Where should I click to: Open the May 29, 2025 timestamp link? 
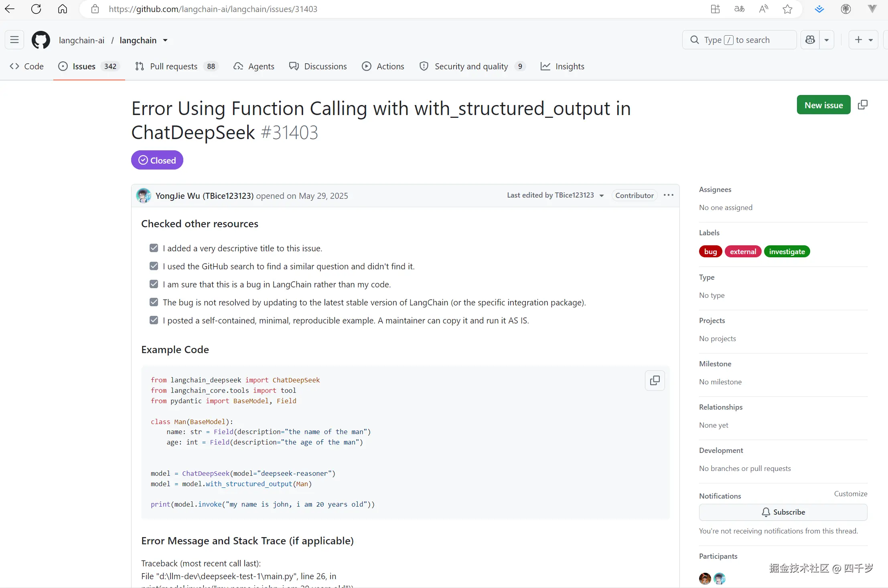[323, 196]
